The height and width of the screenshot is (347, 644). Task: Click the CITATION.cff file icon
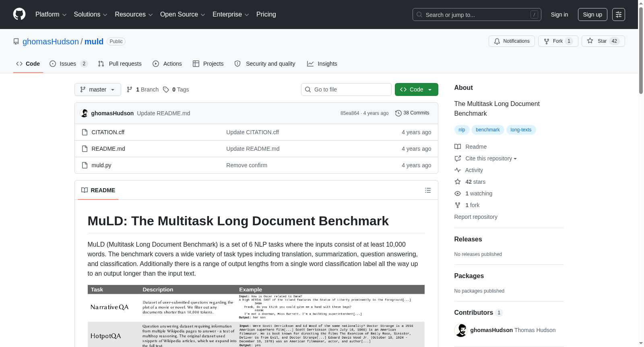(x=85, y=132)
